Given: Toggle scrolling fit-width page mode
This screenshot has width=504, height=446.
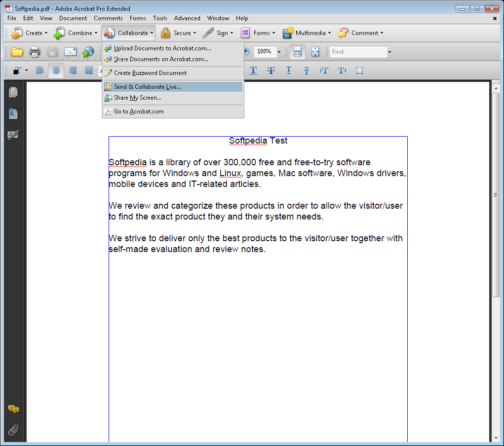Looking at the screenshot, I should point(297,52).
